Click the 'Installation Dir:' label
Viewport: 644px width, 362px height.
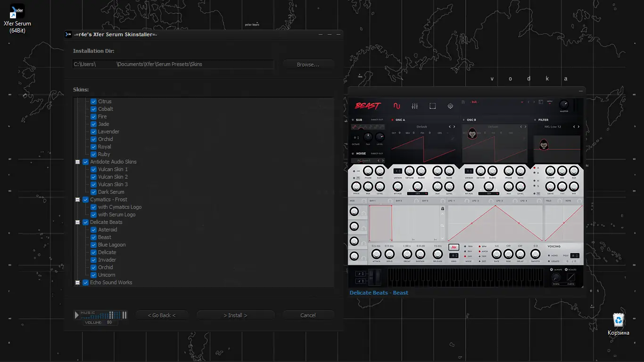coord(93,51)
